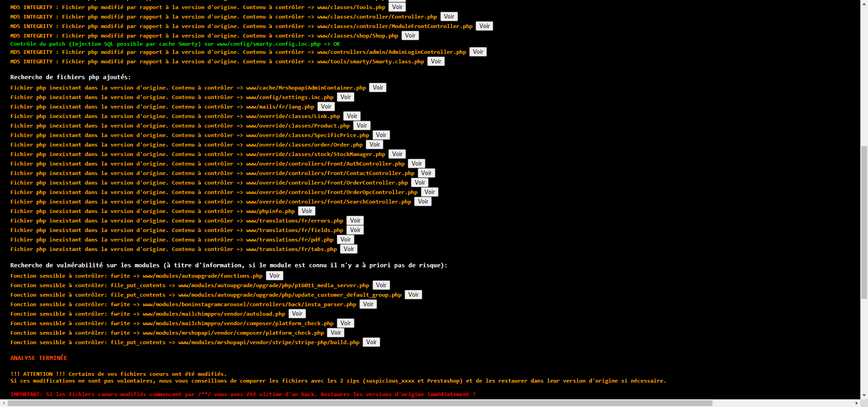Click Voir for www/config/settings.inc.php
Image resolution: width=868 pixels, height=407 pixels.
pos(345,97)
